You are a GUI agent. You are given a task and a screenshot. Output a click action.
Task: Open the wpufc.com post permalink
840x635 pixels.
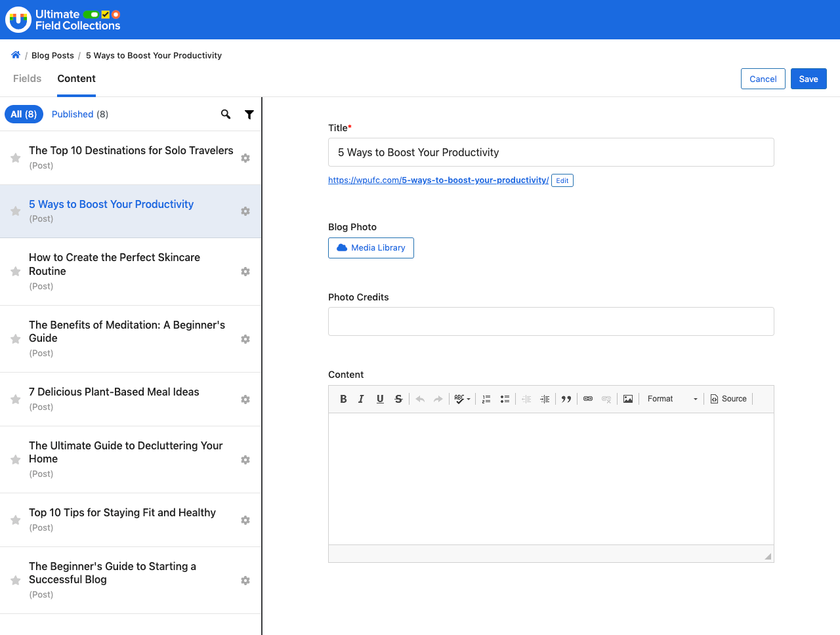click(438, 180)
